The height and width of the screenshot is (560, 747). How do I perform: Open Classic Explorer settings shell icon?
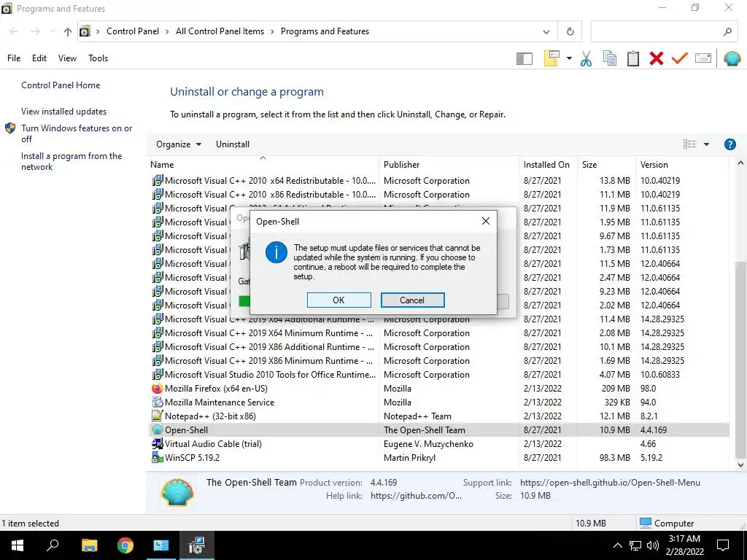(732, 58)
